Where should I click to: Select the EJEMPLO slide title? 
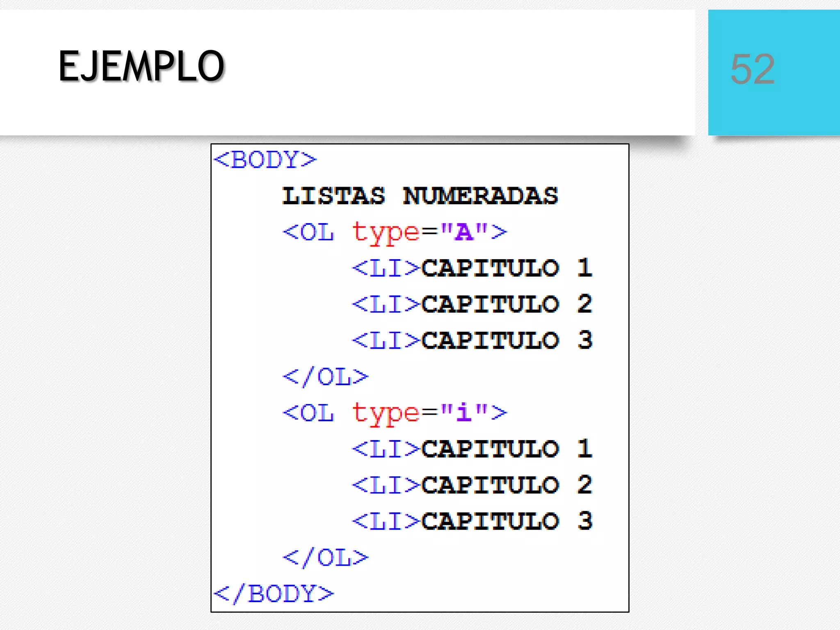[142, 66]
